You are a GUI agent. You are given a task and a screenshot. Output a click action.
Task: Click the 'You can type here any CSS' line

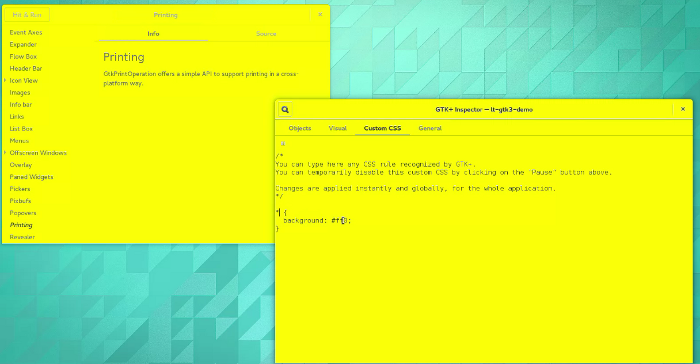pos(375,164)
